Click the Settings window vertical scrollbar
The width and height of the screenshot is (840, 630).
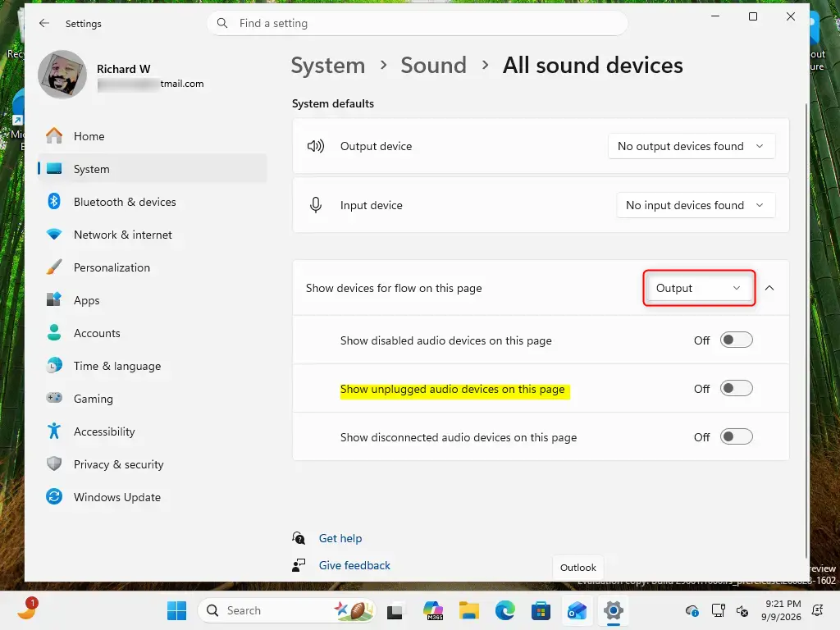(806, 330)
